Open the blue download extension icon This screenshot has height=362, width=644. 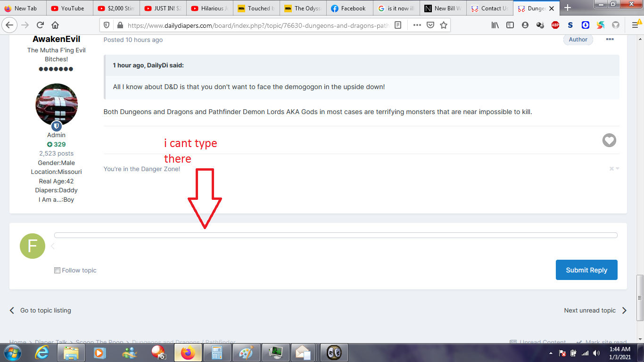[x=586, y=25]
